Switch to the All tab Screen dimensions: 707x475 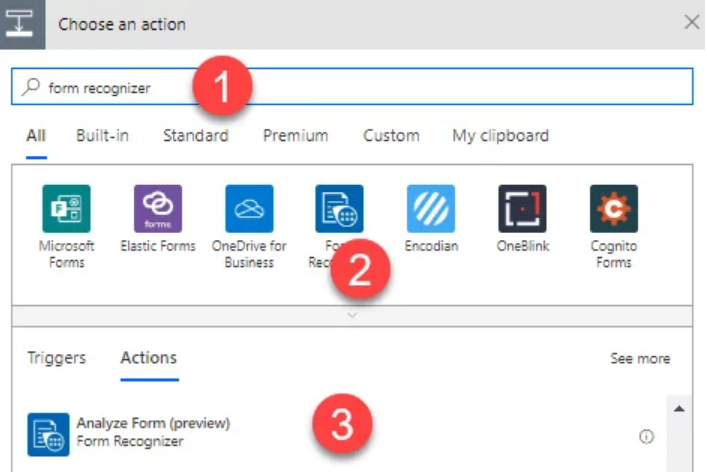click(x=36, y=136)
